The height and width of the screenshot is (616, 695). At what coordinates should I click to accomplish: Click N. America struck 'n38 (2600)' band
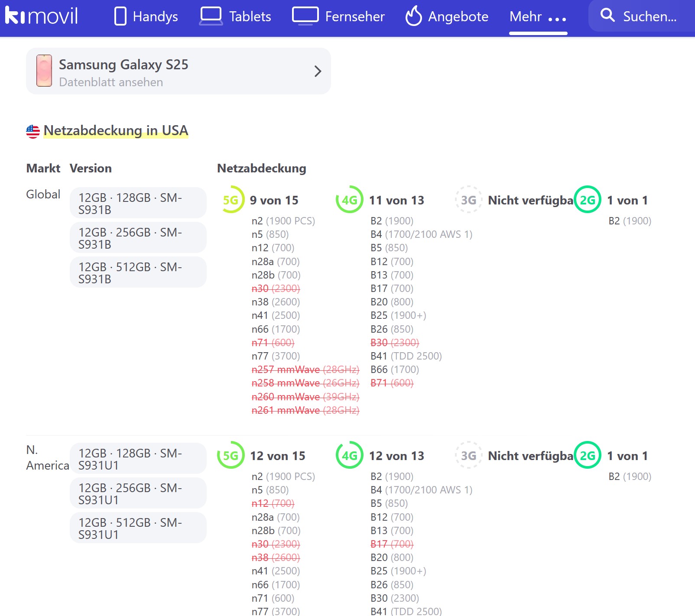tap(276, 558)
